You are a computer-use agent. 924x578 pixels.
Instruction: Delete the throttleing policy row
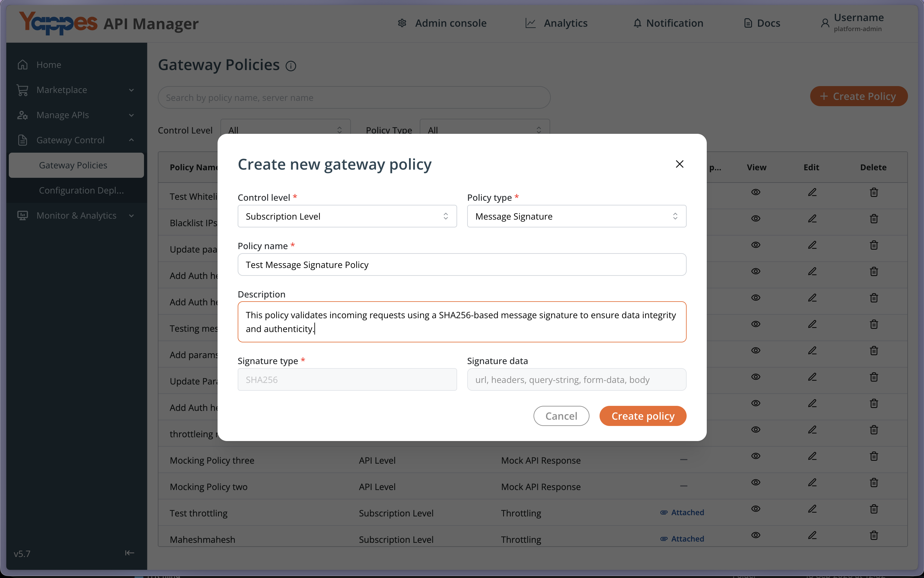click(x=874, y=429)
